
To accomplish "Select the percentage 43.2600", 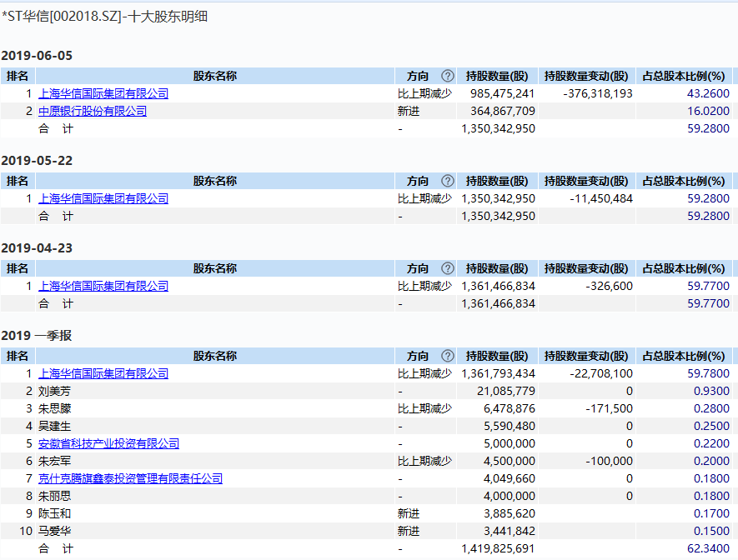I will 708,93.
